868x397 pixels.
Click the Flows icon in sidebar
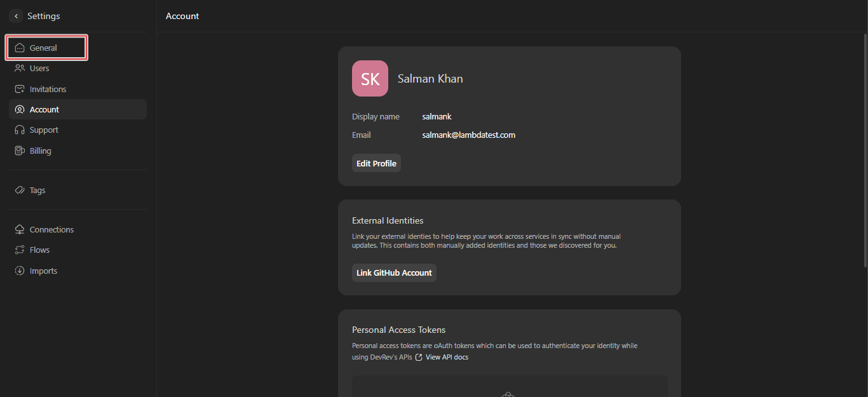tap(20, 250)
